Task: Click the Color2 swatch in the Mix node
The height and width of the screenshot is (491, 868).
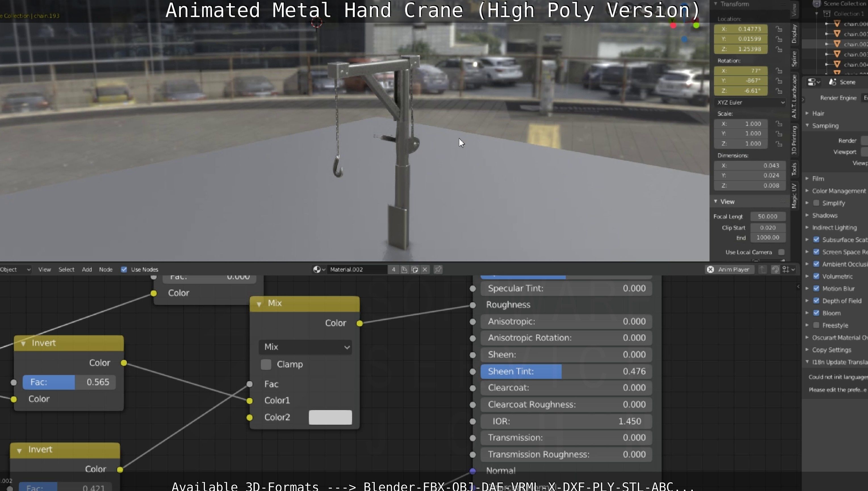Action: [x=330, y=417]
